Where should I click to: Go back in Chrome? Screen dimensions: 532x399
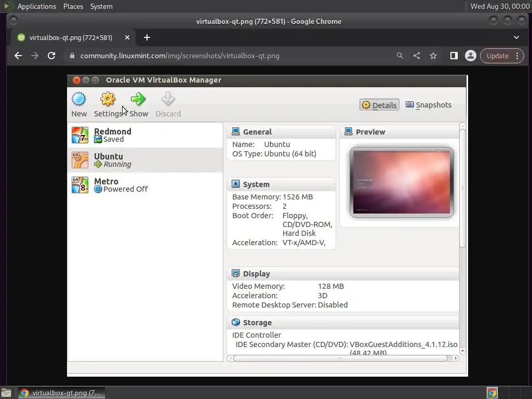pyautogui.click(x=18, y=56)
